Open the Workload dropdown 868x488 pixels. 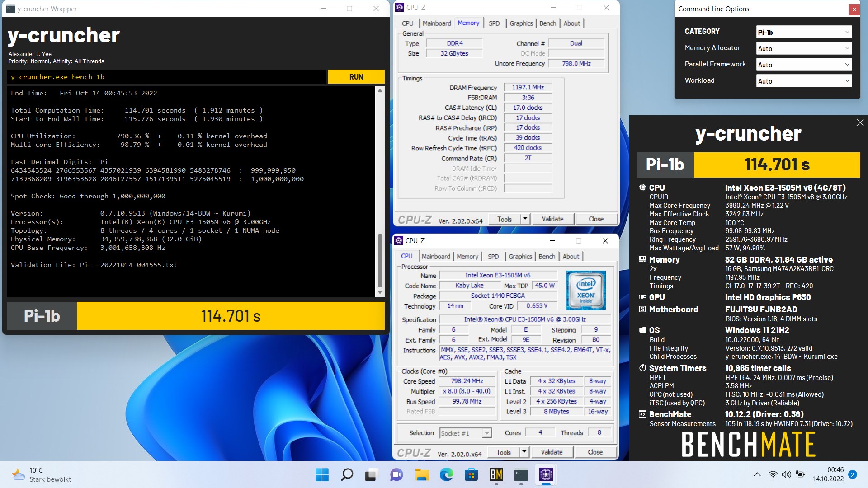coord(804,81)
